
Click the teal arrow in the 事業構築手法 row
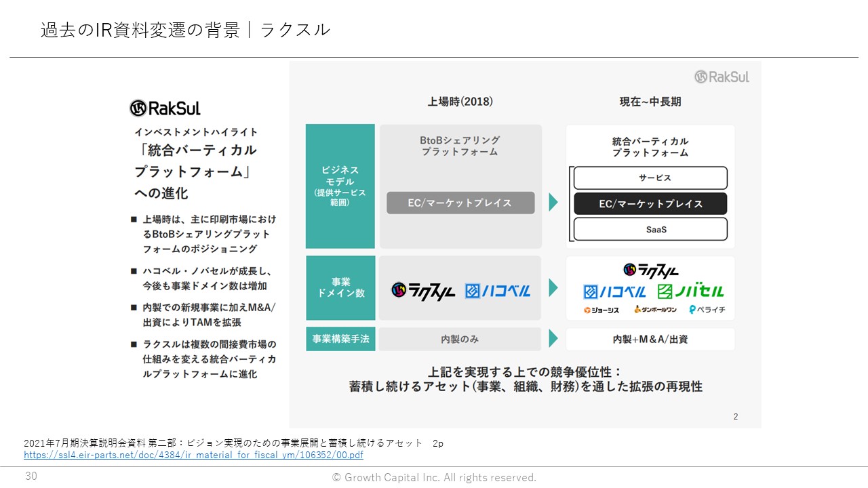click(x=553, y=339)
